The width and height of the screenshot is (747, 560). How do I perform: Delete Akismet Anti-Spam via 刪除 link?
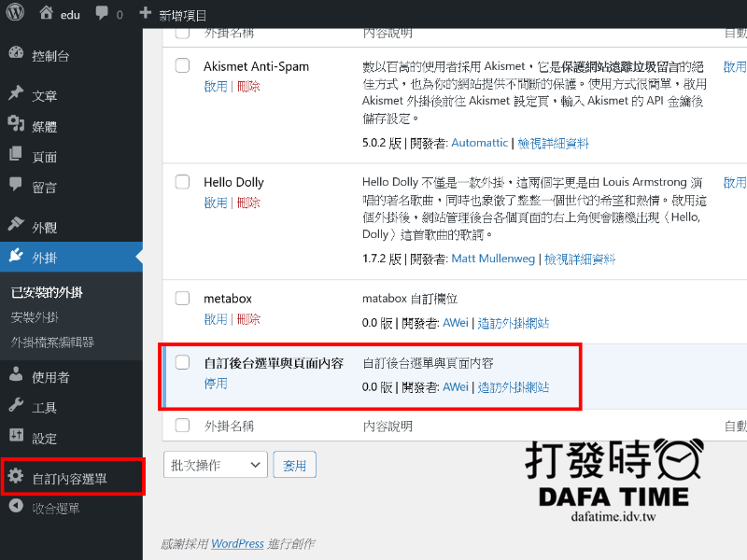(248, 86)
